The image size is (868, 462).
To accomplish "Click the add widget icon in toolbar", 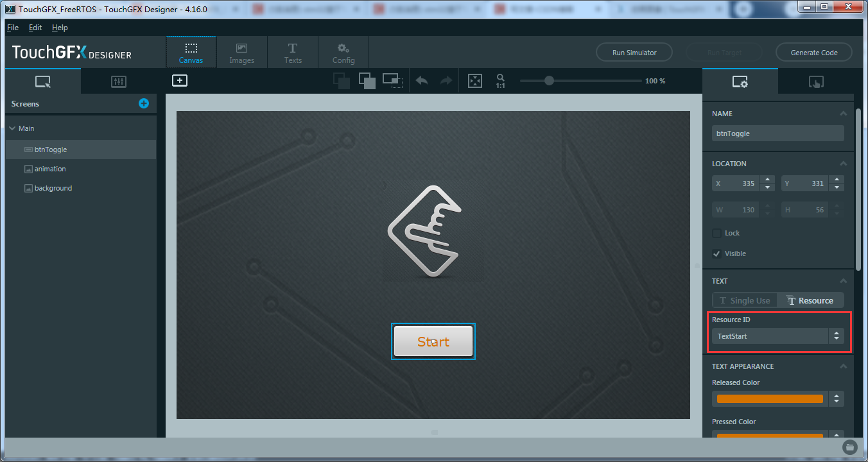I will point(180,80).
